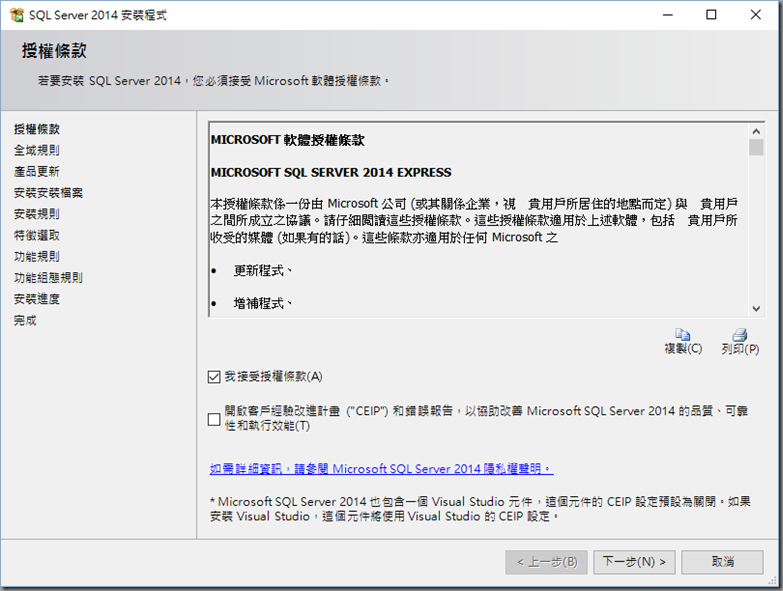This screenshot has width=783, height=591.
Task: Click the MICROSOFT 軟體授權條款 heading in license text
Action: click(x=287, y=140)
